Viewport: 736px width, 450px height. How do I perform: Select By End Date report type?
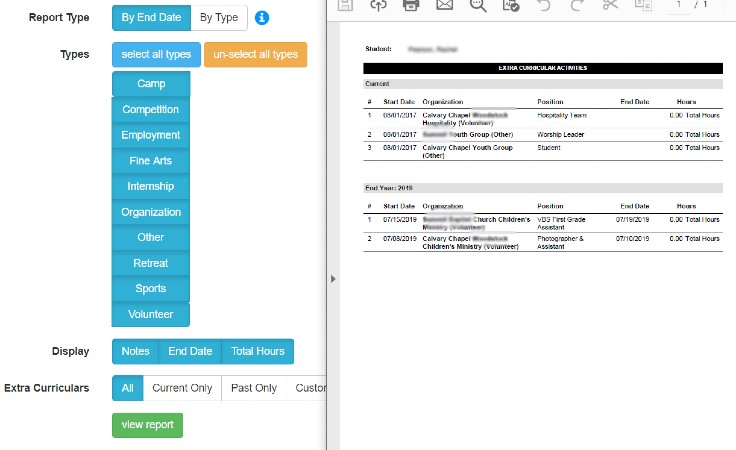pyautogui.click(x=151, y=18)
